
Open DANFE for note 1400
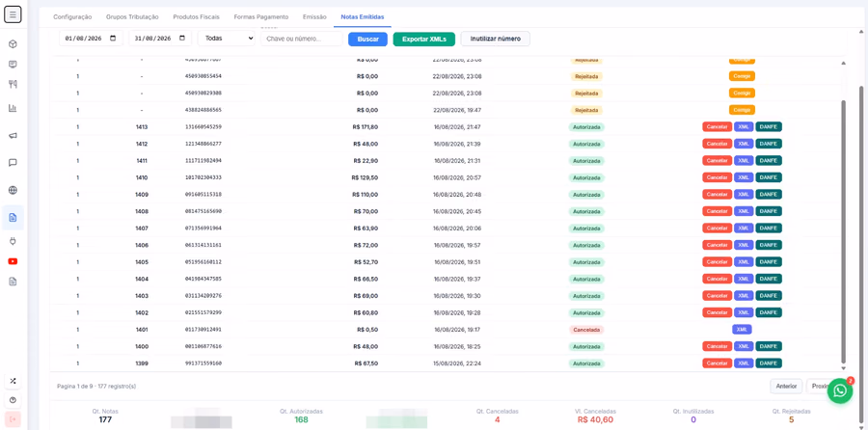pos(769,346)
